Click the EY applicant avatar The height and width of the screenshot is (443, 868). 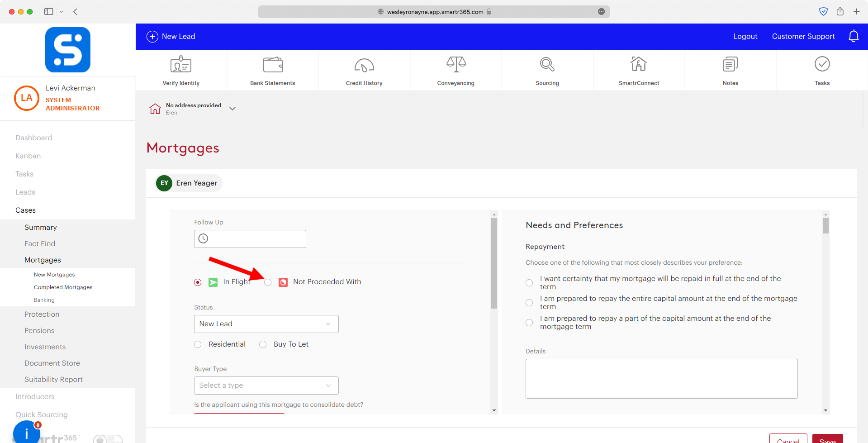[164, 183]
